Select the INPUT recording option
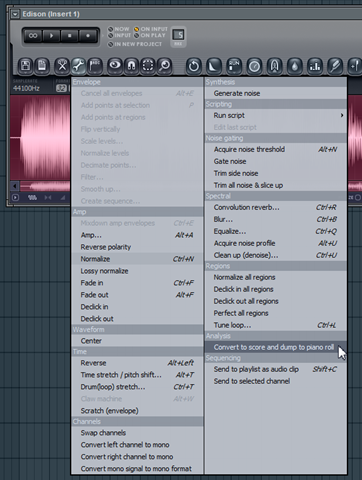362x480 pixels. pyautogui.click(x=119, y=35)
